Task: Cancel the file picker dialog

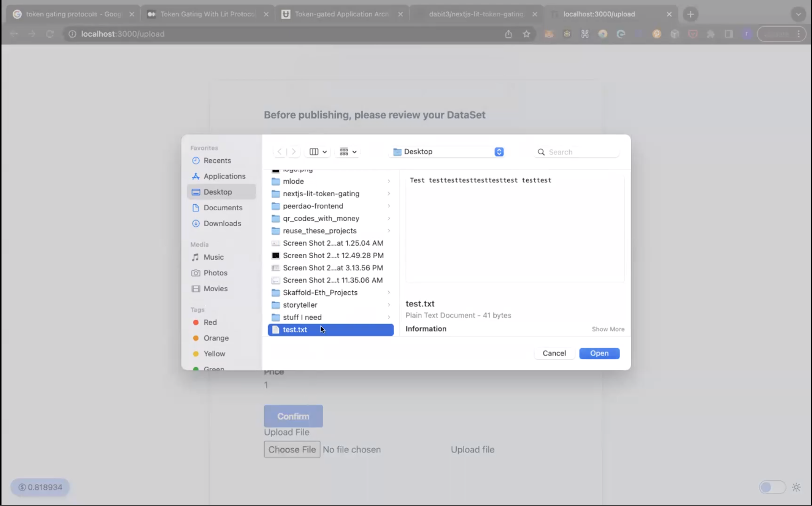Action: 554,353
